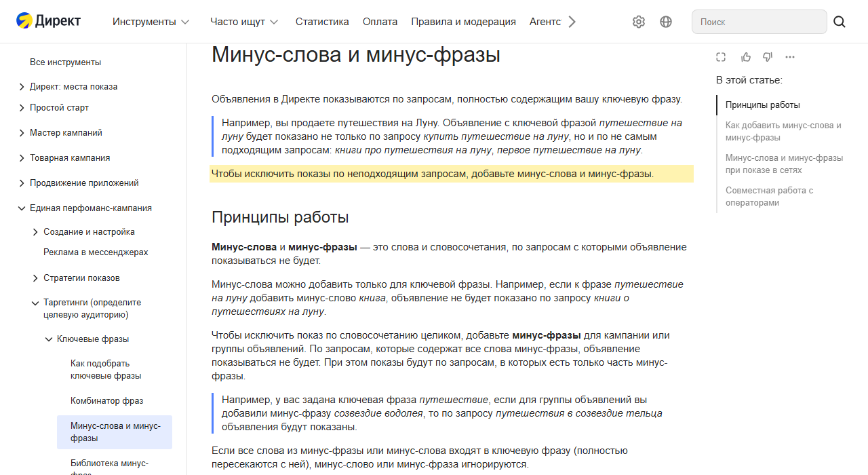Click into the Поиск search field

759,22
